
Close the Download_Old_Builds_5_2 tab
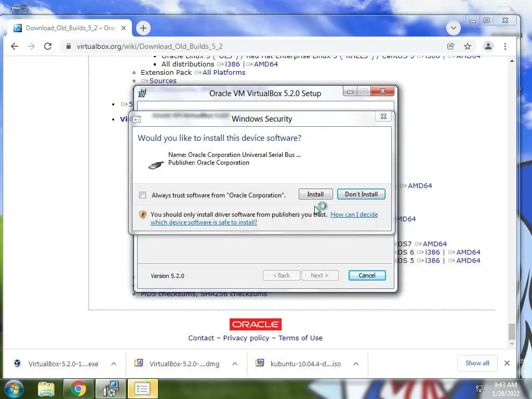[x=124, y=28]
